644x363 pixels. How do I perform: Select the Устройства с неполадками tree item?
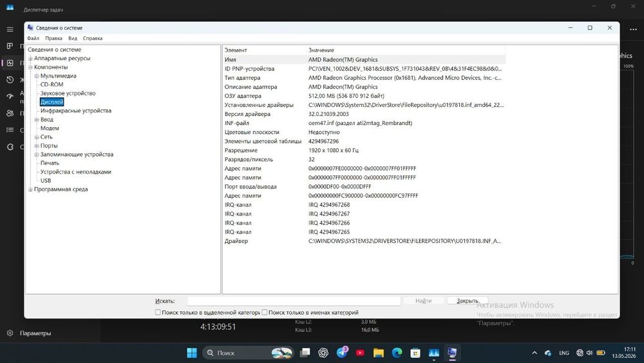coord(76,172)
